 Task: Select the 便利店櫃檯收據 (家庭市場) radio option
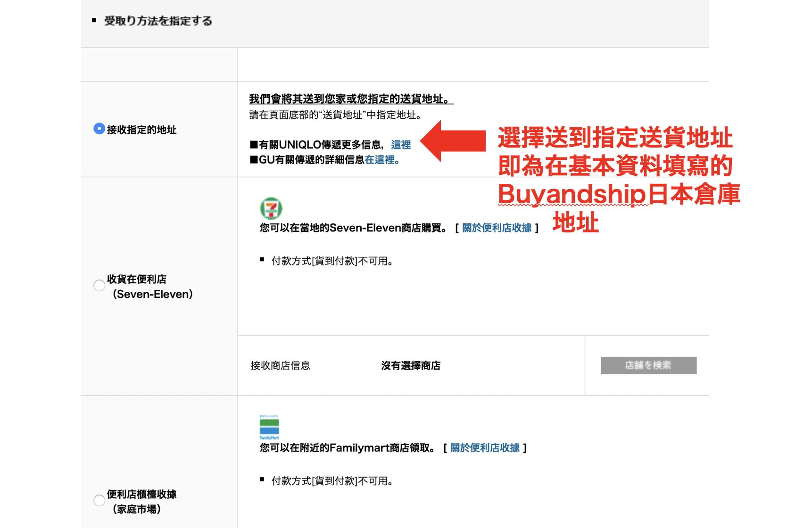point(99,500)
